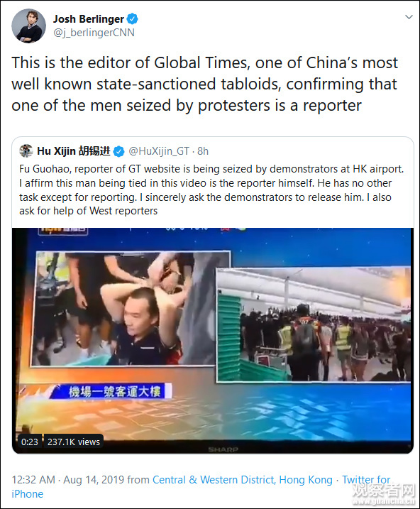Image resolution: width=420 pixels, height=509 pixels.
Task: Open Josh Berlinger's profile avatar
Action: (x=28, y=26)
